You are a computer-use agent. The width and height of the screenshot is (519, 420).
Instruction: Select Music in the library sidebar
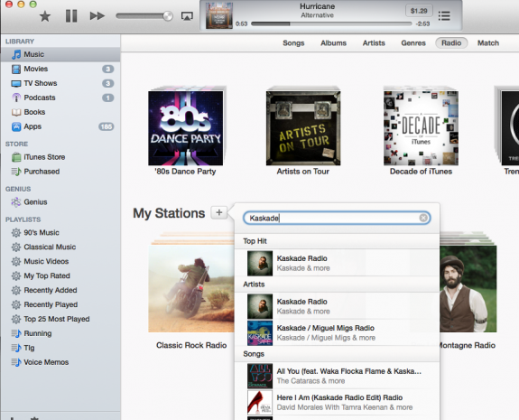coord(60,54)
